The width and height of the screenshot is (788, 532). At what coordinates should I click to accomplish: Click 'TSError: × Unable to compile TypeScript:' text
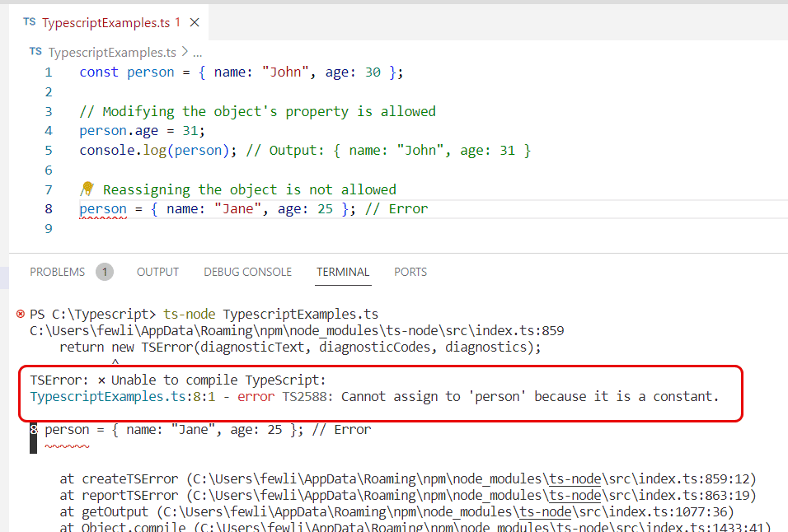point(178,380)
